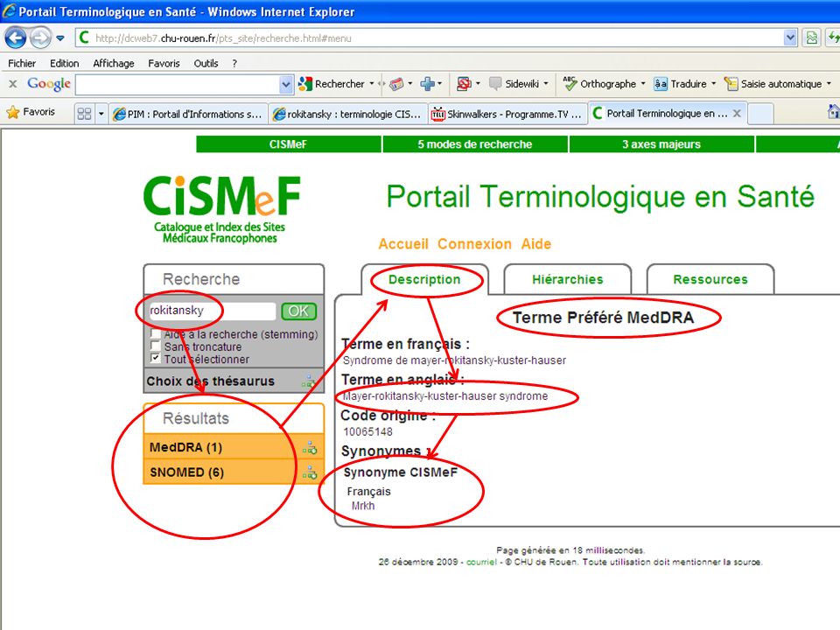Viewport: 840px width, 630px height.
Task: Click the courriel footer link
Action: pos(481,562)
